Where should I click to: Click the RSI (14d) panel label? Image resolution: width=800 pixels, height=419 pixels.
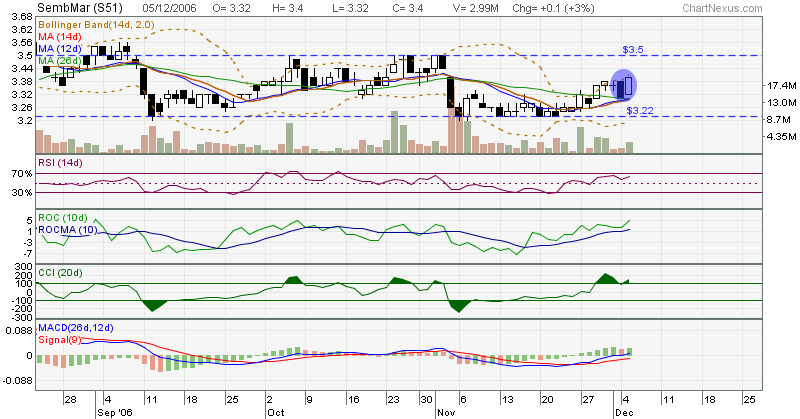60,163
